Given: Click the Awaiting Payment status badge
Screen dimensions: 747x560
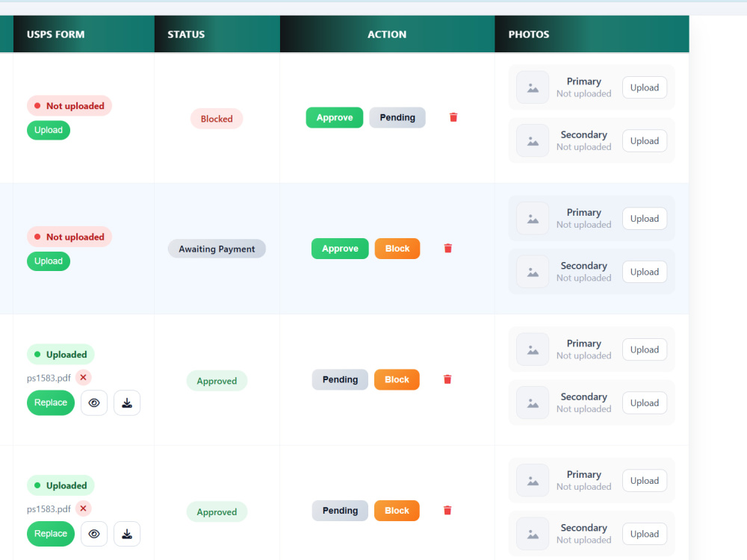Looking at the screenshot, I should pos(217,249).
